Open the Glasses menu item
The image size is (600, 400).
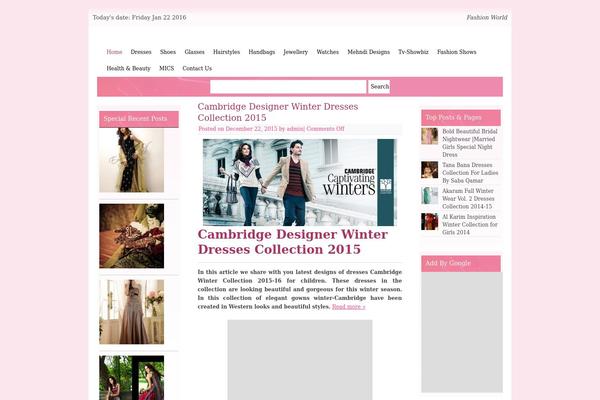coord(194,52)
